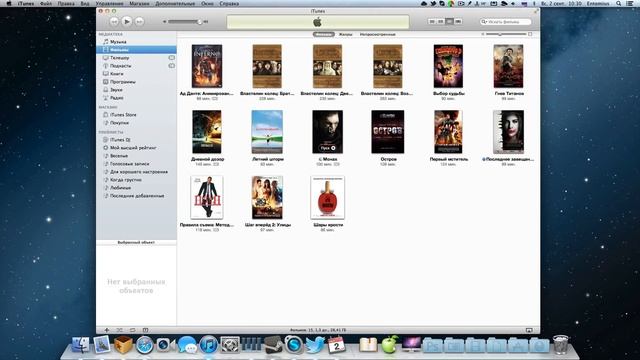Select Дневной дозор movie poster
The height and width of the screenshot is (360, 640).
click(207, 132)
